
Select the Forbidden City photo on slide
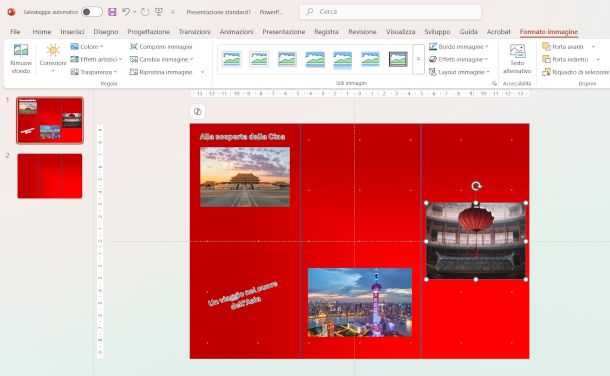245,177
